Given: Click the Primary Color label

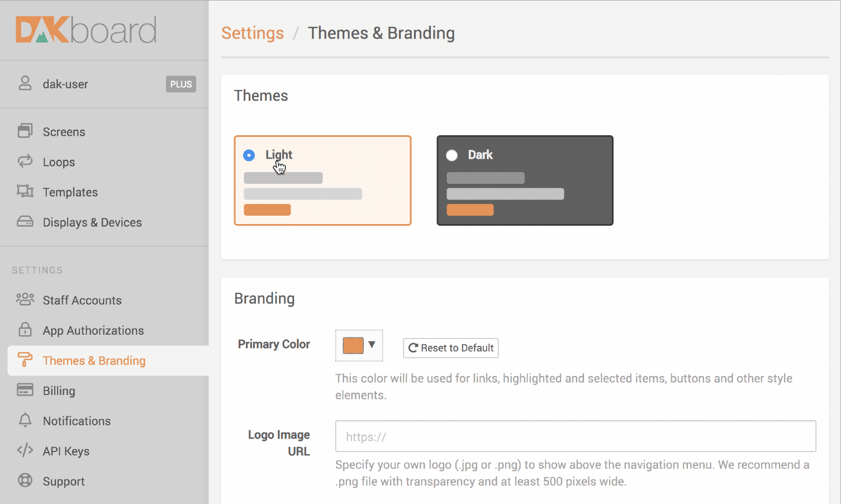Looking at the screenshot, I should click(x=274, y=344).
